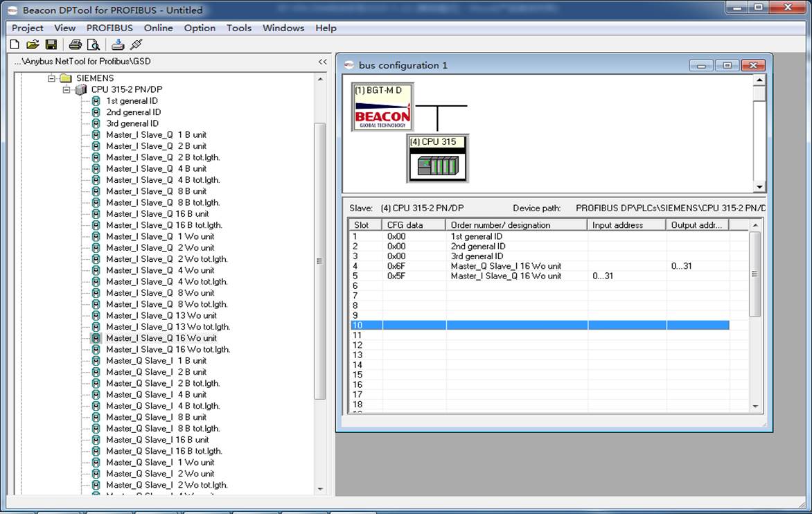Click the Download configuration toolbar icon

coord(118,44)
